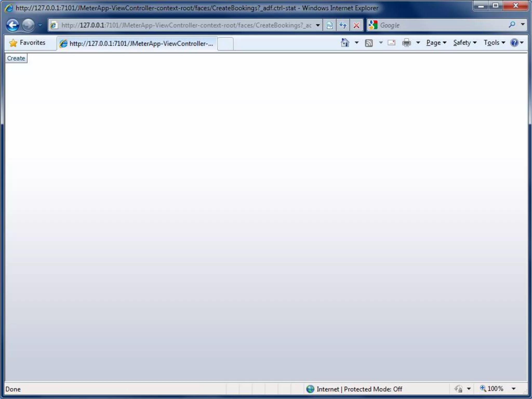Open a new blank tab

[x=225, y=43]
